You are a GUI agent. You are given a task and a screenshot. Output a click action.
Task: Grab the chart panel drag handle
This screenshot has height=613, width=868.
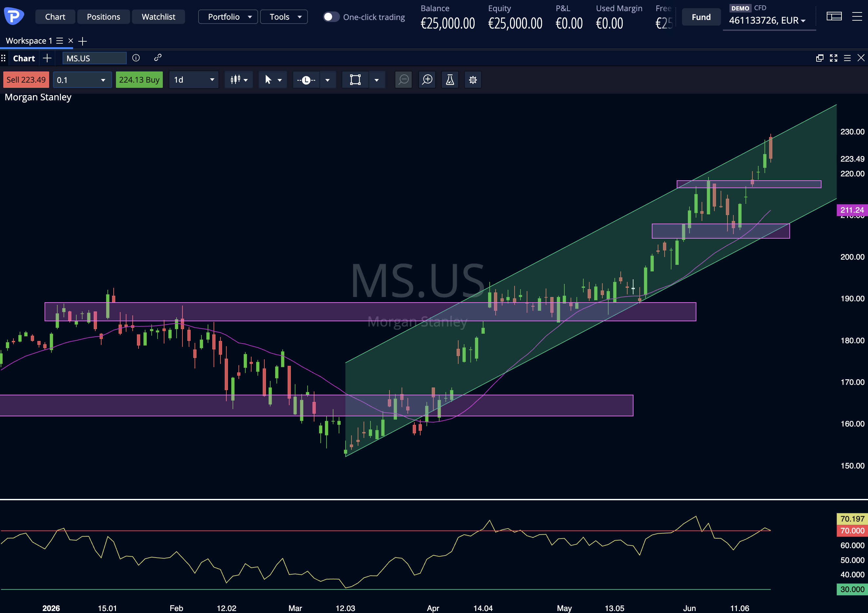3,58
